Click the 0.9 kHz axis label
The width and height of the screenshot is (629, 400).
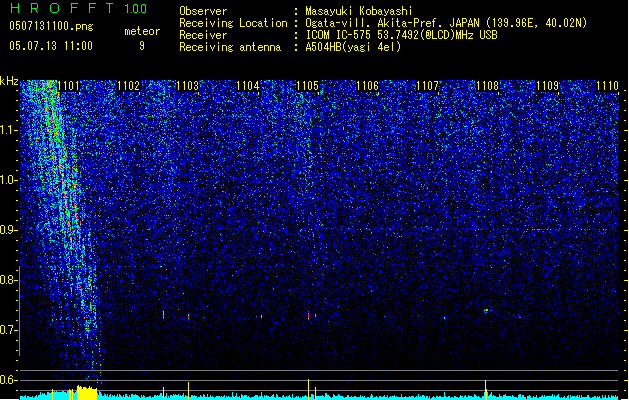[x=9, y=230]
